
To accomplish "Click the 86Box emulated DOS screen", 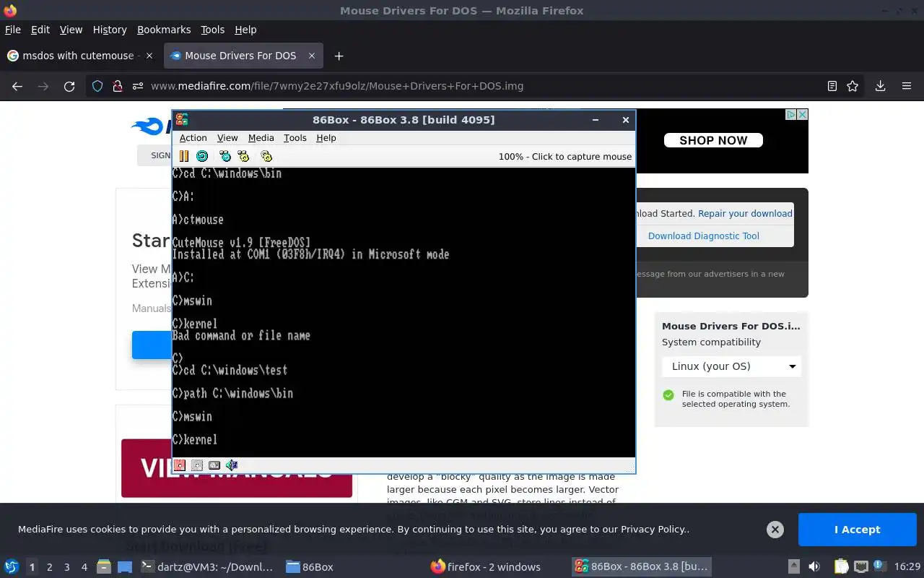I will (404, 312).
